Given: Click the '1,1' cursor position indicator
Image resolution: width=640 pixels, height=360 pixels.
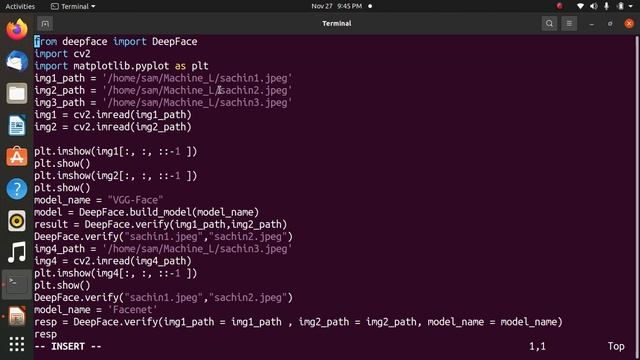Looking at the screenshot, I should [537, 347].
